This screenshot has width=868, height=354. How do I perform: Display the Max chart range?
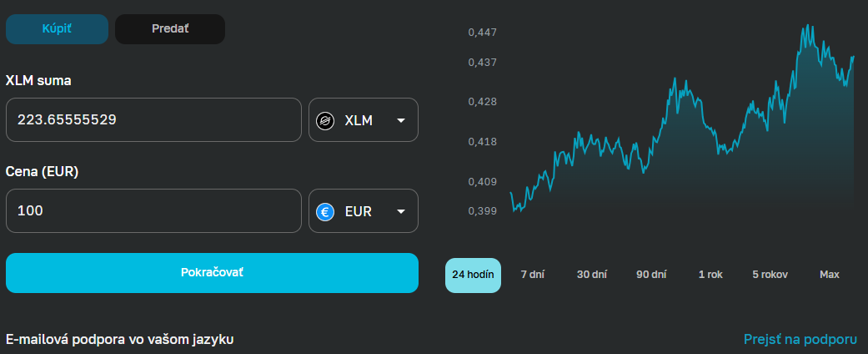[x=829, y=275]
